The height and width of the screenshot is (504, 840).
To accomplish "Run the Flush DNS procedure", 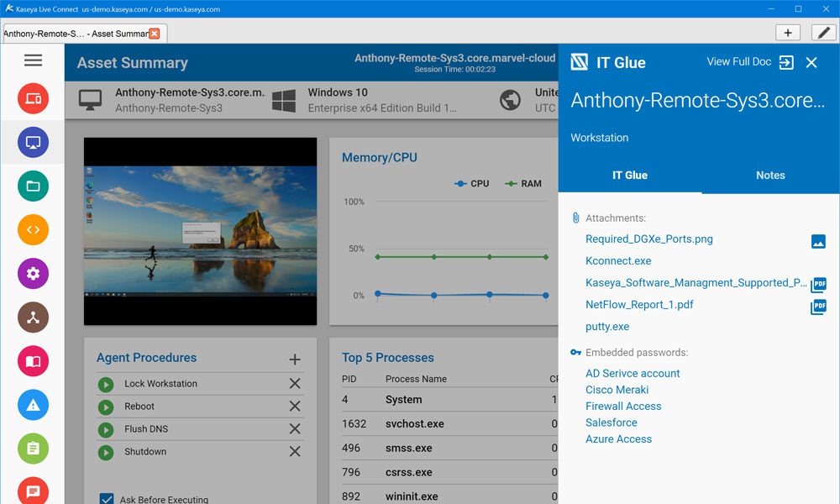I will tap(106, 429).
